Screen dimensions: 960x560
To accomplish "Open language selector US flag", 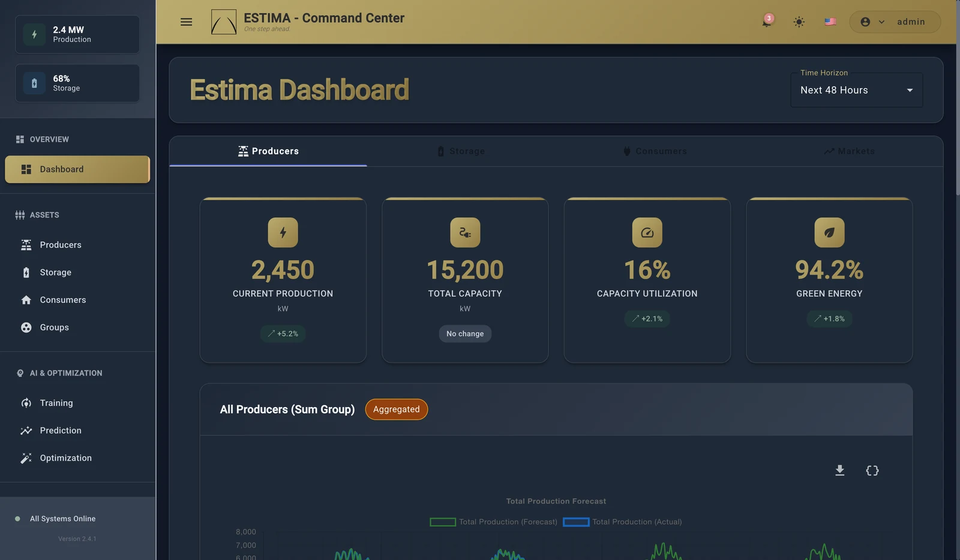I will point(830,22).
